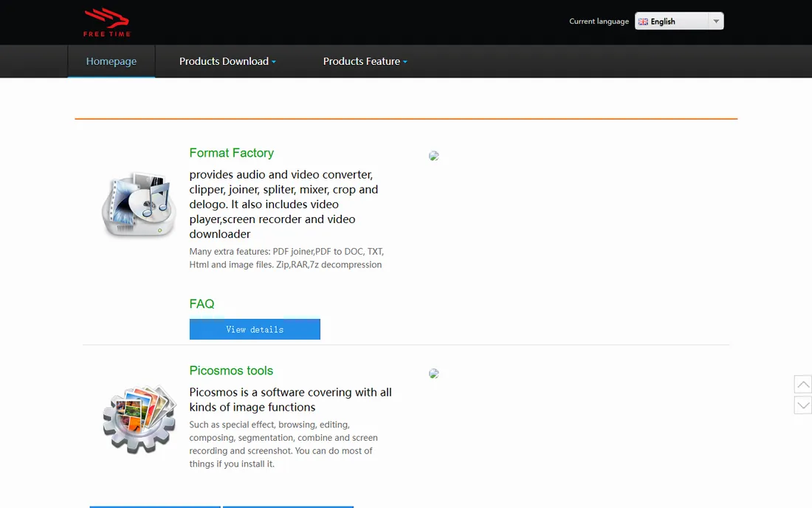The width and height of the screenshot is (812, 508).
Task: Click the 'provides audio and video converter' description
Action: (283, 204)
